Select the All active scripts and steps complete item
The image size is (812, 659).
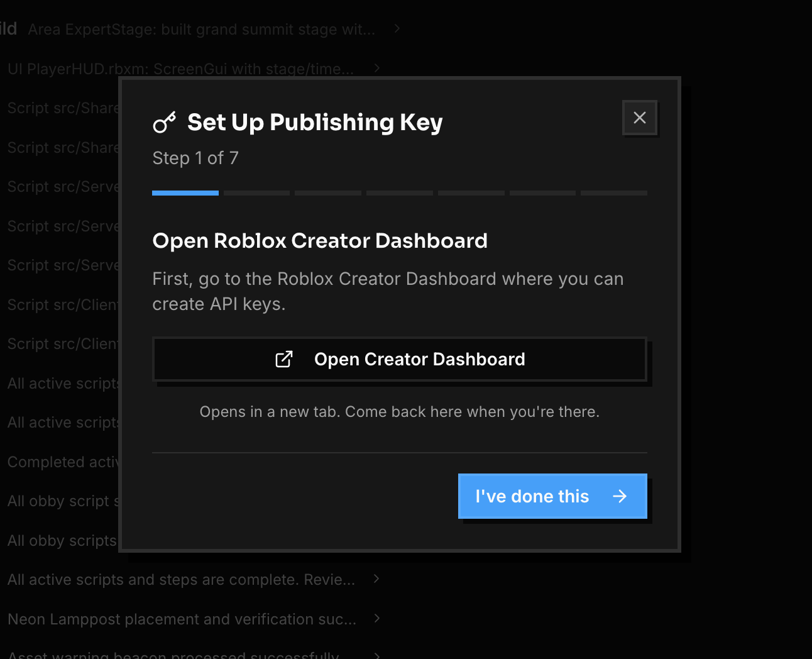[x=181, y=580]
